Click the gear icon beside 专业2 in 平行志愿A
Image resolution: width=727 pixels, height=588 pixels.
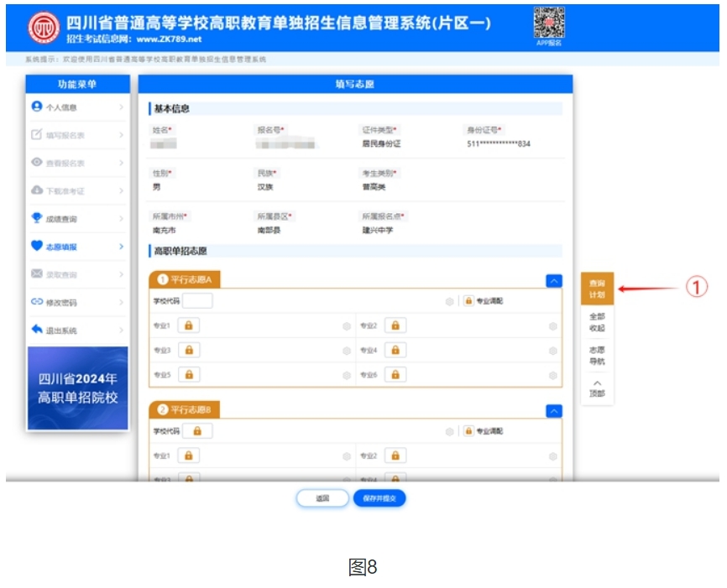pos(552,326)
